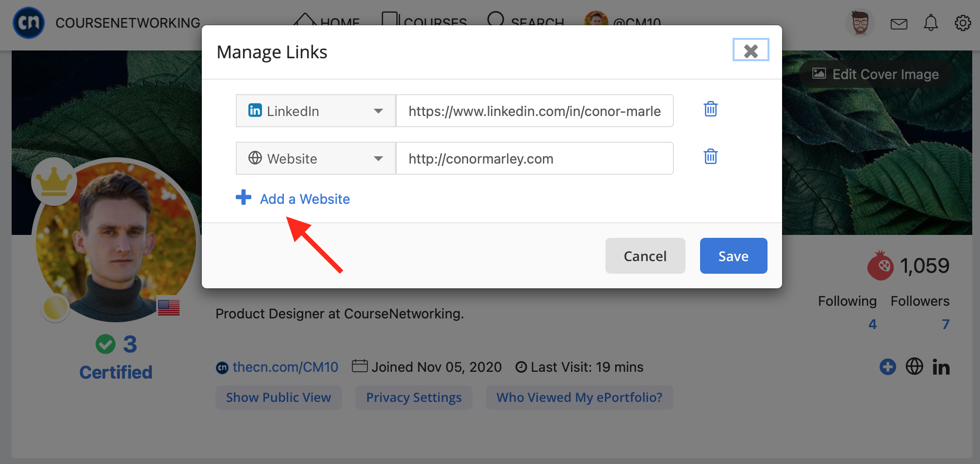Click the certified count number 3
980x464 pixels.
coord(130,344)
